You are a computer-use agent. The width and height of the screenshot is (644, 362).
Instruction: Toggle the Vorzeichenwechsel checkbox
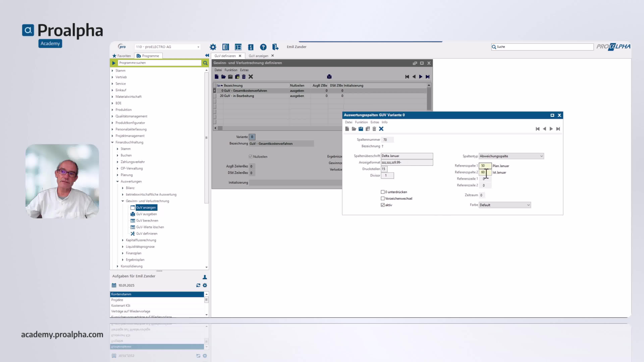(x=383, y=198)
